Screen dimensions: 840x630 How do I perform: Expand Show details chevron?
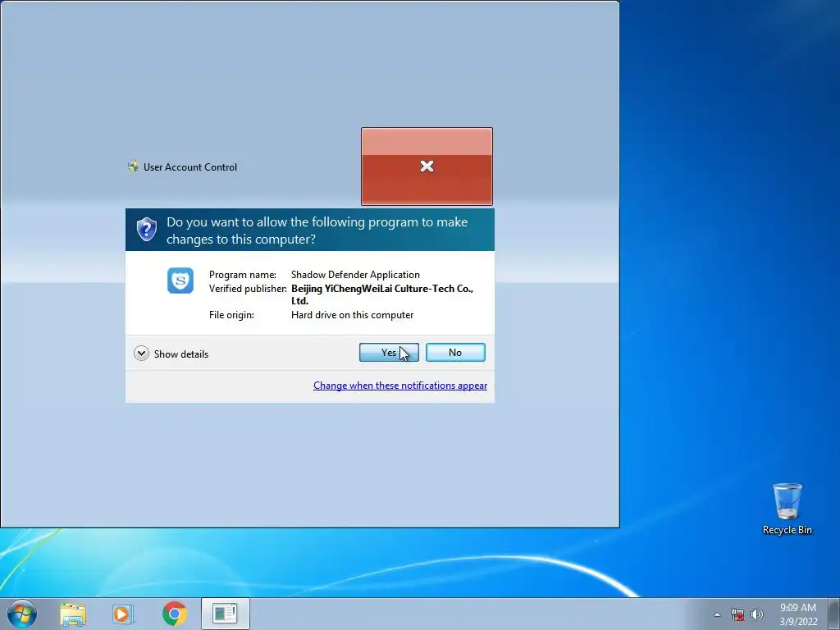[141, 354]
